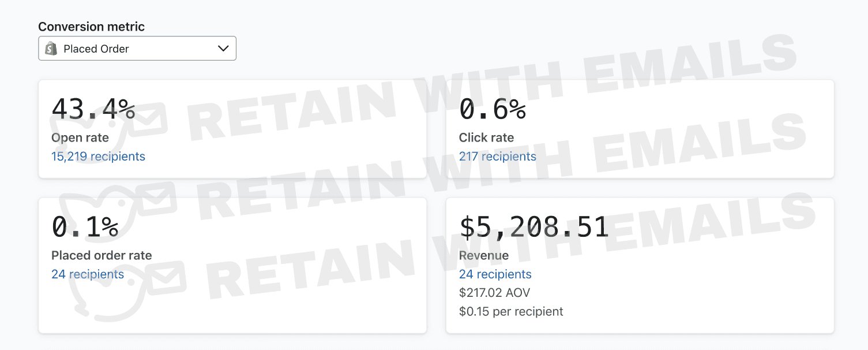Select the Open rate label

[x=80, y=138]
